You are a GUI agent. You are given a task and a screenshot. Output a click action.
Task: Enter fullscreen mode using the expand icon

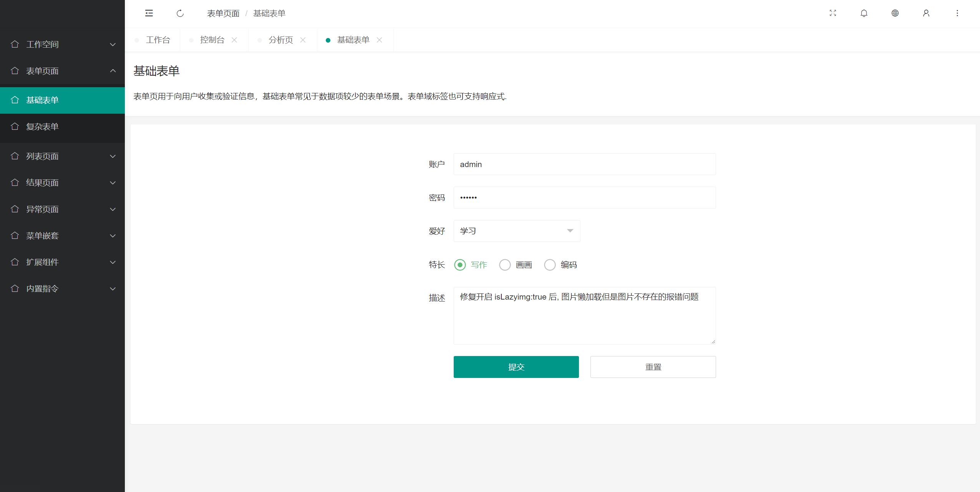pos(833,13)
